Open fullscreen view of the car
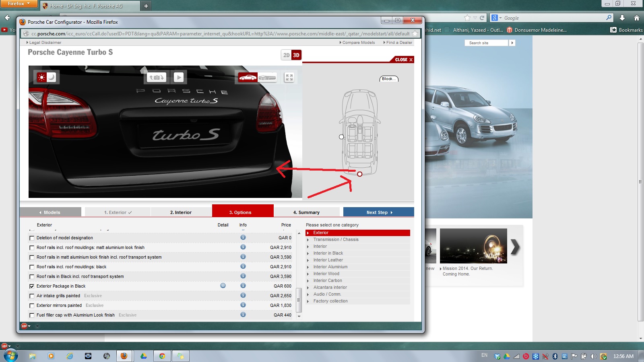The width and height of the screenshot is (644, 362). coord(289,77)
